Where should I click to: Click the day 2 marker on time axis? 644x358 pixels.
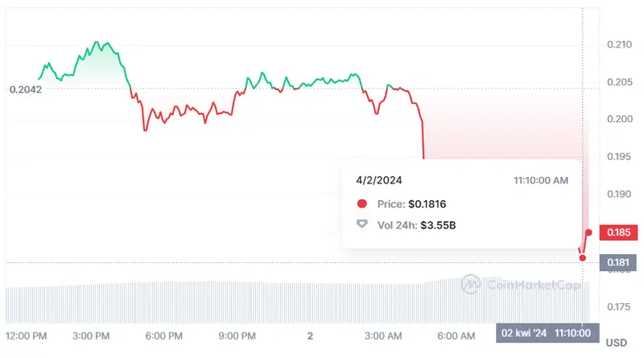[x=309, y=335]
